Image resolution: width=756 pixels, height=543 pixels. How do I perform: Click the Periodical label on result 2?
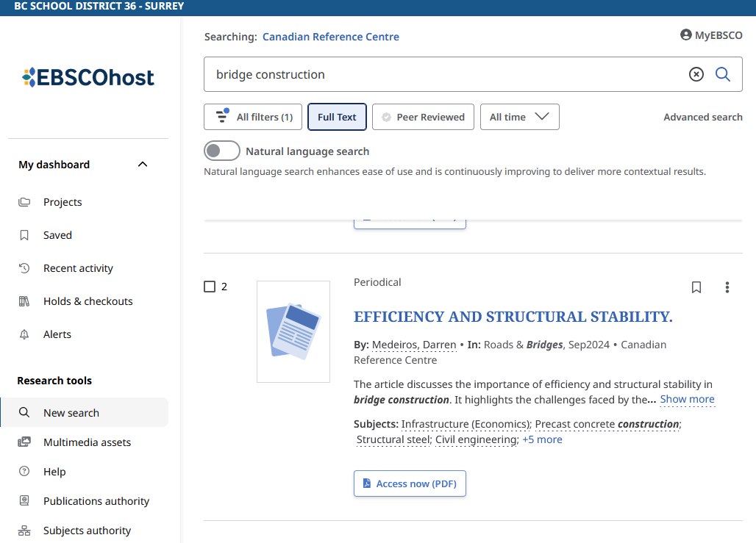[x=377, y=282]
